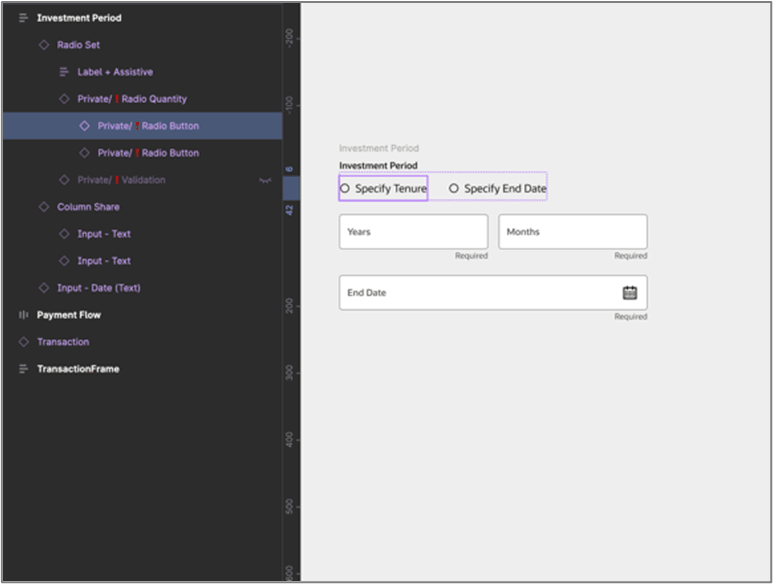Select the Specify Tenure radio button

pos(345,188)
